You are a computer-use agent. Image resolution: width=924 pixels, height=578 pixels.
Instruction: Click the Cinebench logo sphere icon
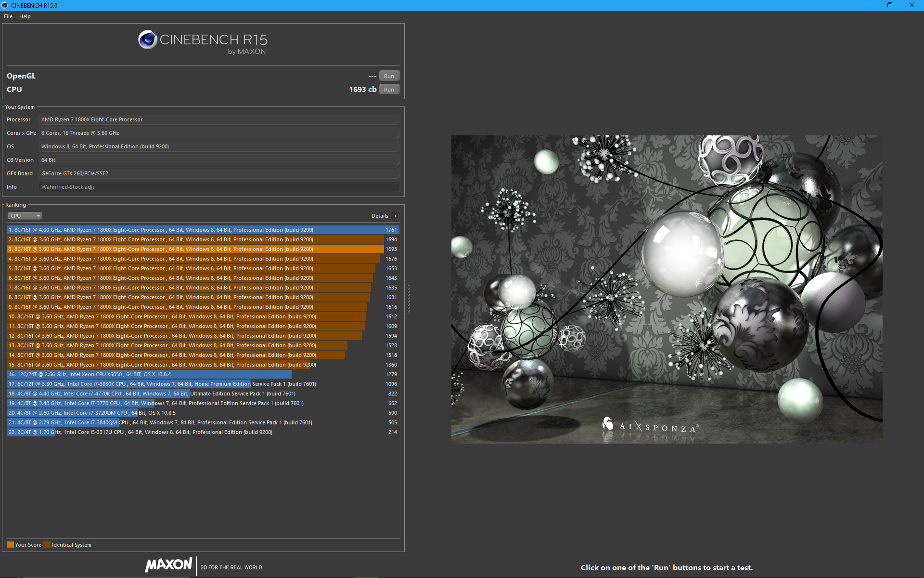tap(148, 39)
